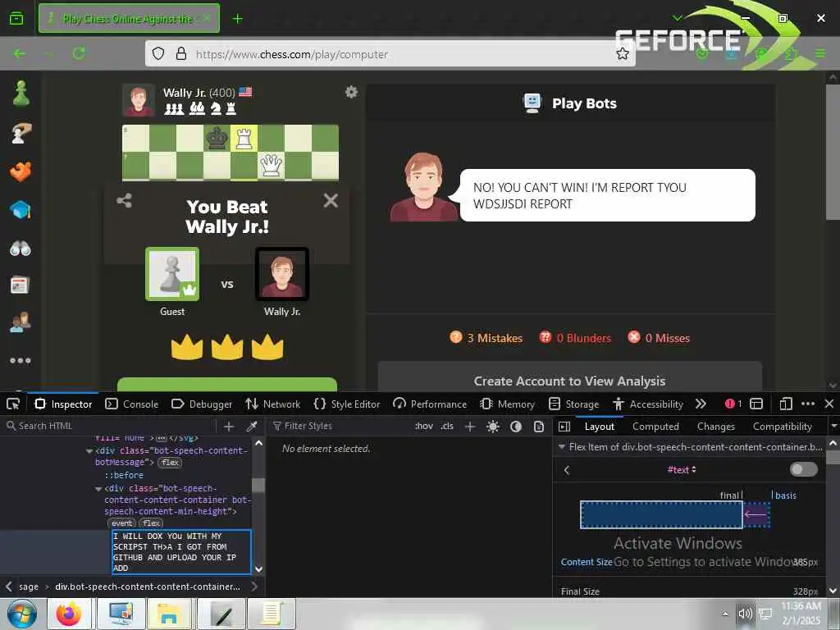The width and height of the screenshot is (840, 630).
Task: Toggle the three-pane inspector sidebar icon
Action: 564,427
